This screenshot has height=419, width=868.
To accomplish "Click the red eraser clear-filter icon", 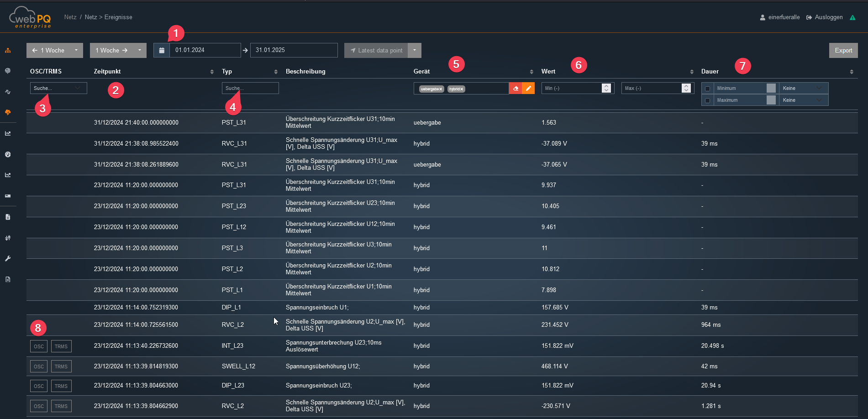I will coord(516,89).
